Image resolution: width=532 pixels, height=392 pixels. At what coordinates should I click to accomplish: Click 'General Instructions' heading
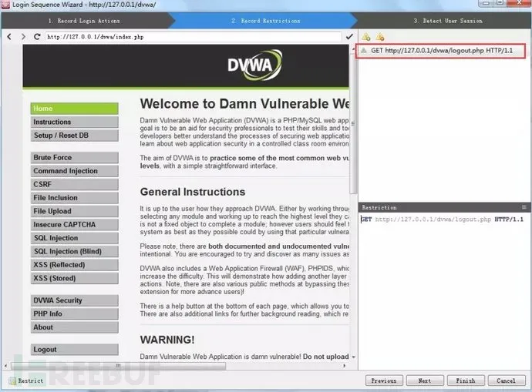(193, 192)
